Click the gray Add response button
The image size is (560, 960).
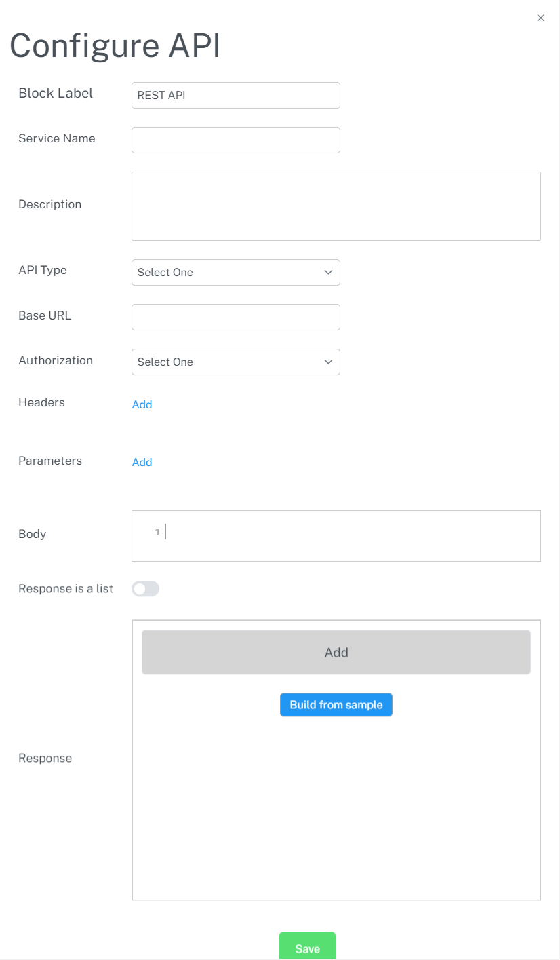coord(336,652)
